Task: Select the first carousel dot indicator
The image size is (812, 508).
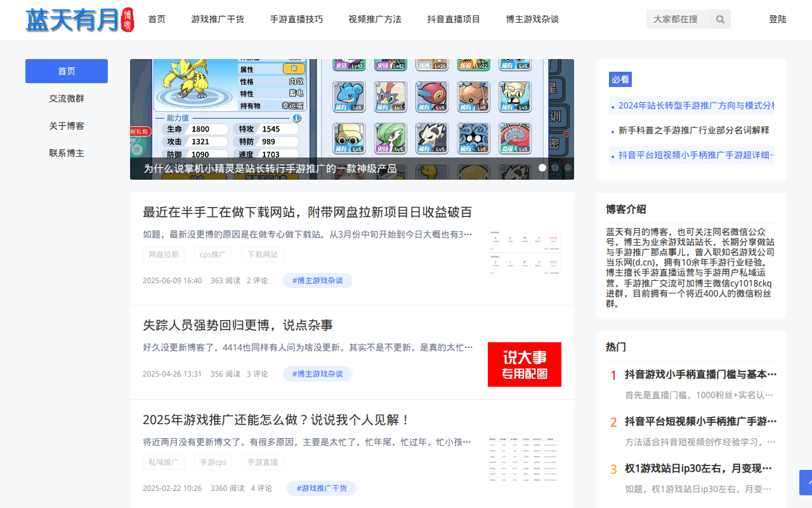Action: click(x=542, y=168)
